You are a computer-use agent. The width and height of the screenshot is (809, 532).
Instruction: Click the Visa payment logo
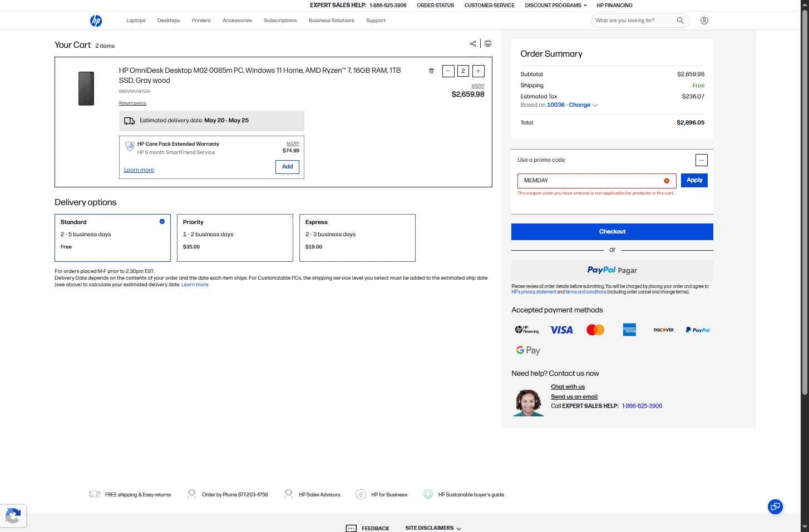561,330
